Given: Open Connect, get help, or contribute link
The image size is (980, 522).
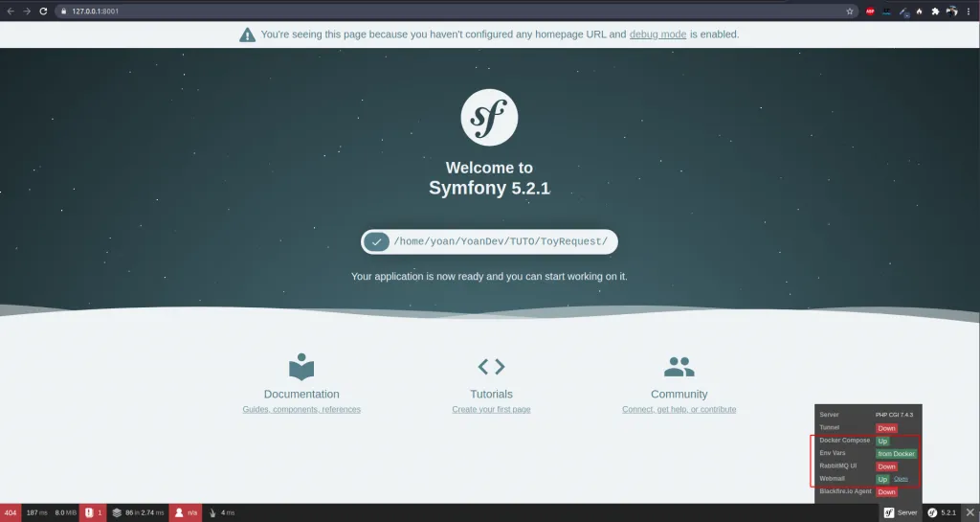Looking at the screenshot, I should point(679,409).
